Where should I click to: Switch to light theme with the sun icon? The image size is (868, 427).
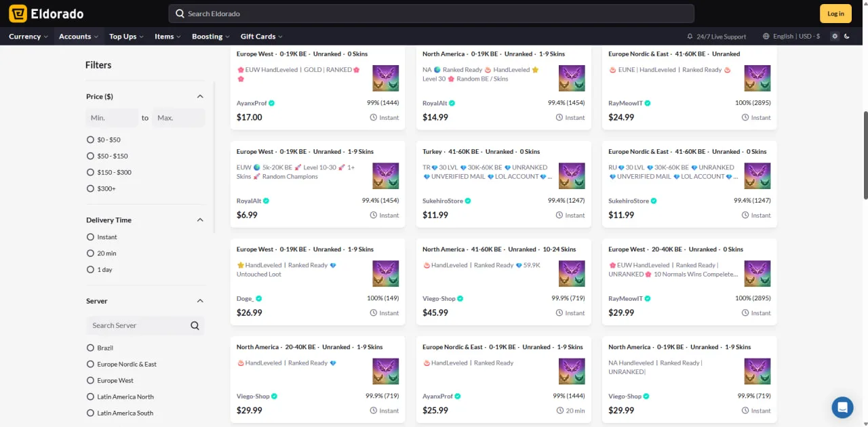pos(835,37)
